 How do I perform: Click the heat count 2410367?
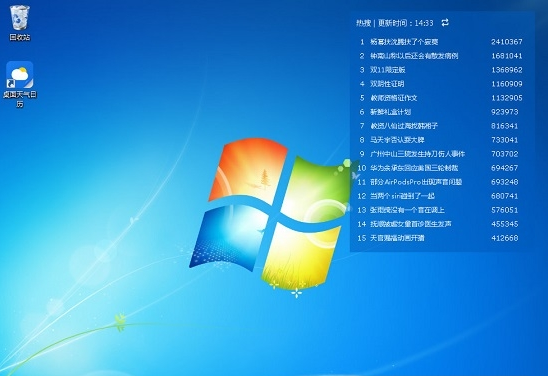pos(507,42)
